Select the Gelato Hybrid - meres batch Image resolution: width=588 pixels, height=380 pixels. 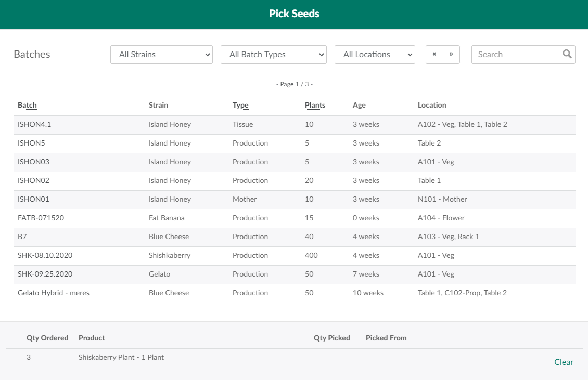tap(54, 293)
